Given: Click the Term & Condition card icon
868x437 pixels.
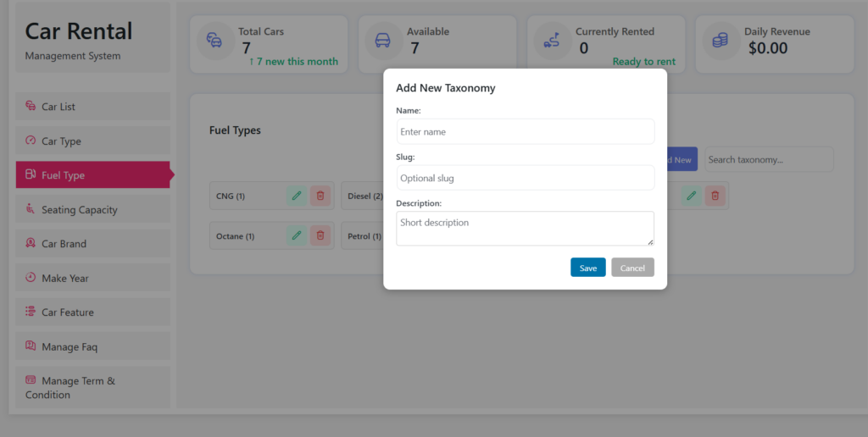Looking at the screenshot, I should [31, 380].
